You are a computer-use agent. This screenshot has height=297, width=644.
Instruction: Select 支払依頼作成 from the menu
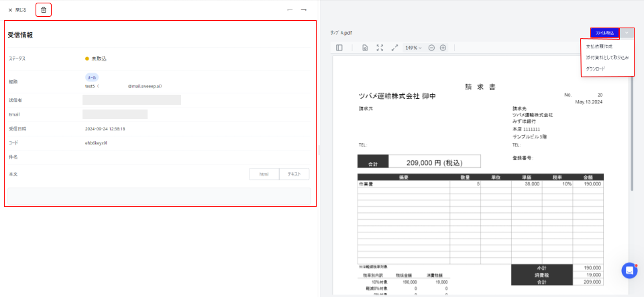(599, 46)
